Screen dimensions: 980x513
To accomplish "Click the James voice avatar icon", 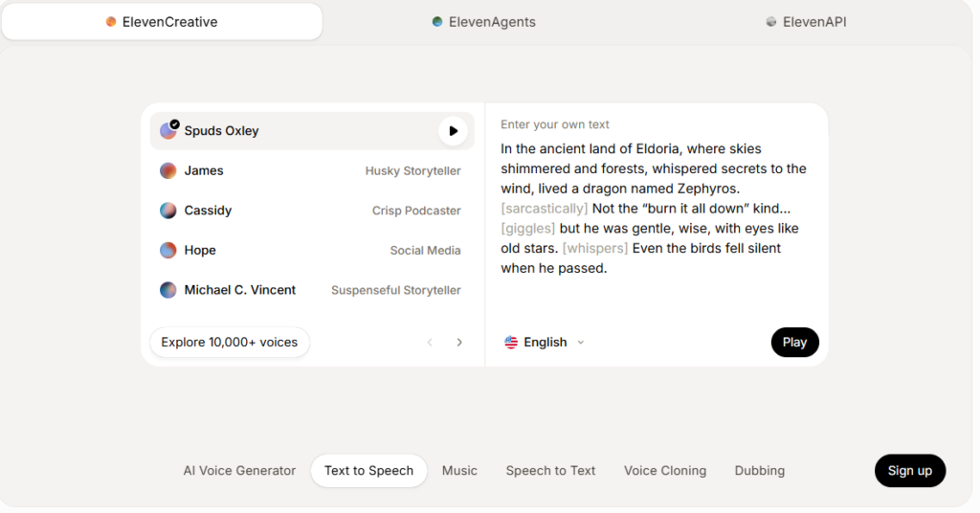I will tap(168, 170).
